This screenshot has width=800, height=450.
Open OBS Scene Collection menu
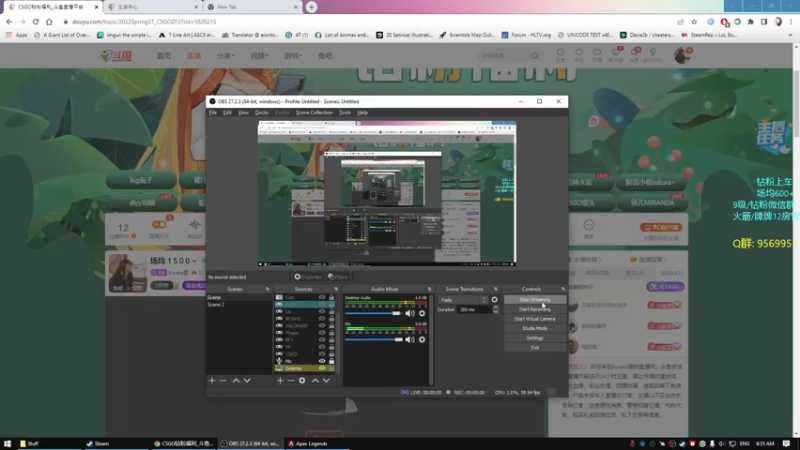point(314,112)
